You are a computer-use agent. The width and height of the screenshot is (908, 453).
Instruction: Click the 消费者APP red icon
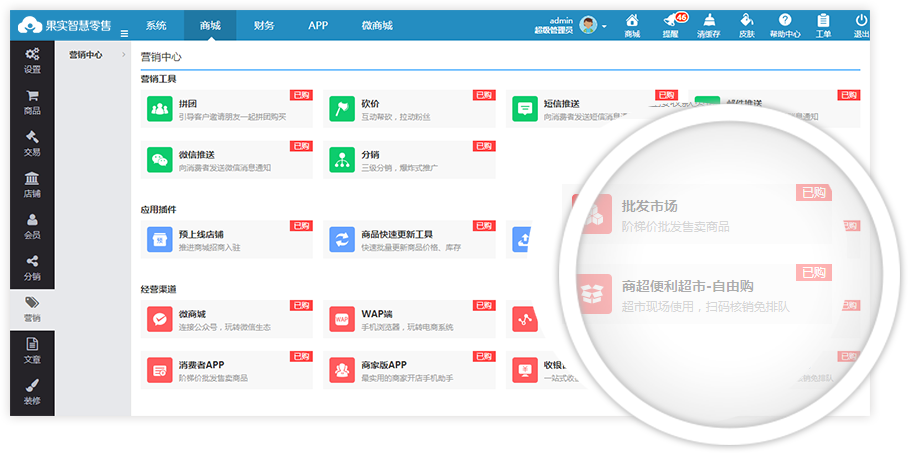[x=159, y=370]
